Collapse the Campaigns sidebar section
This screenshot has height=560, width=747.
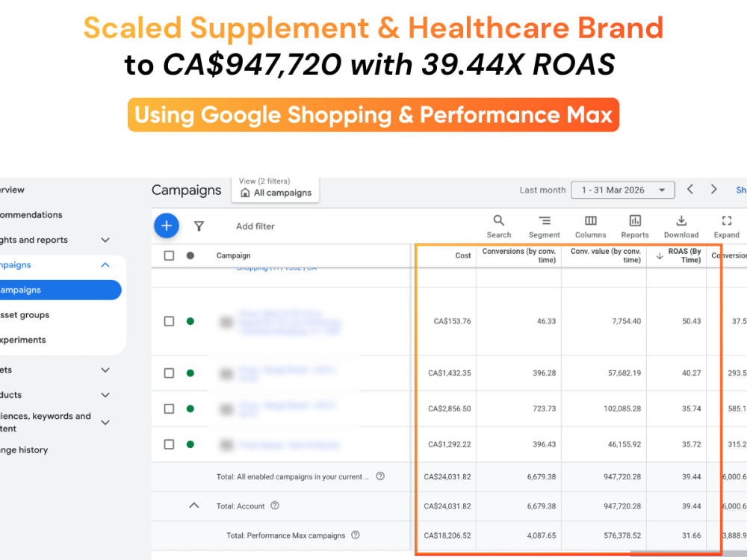click(106, 265)
